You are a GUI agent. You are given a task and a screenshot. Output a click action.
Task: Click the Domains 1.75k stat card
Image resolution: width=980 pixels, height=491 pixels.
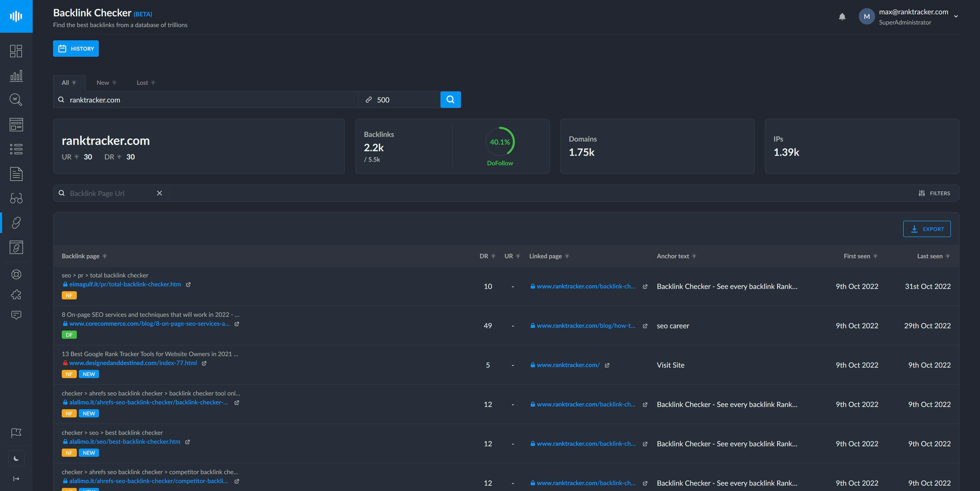(x=657, y=146)
